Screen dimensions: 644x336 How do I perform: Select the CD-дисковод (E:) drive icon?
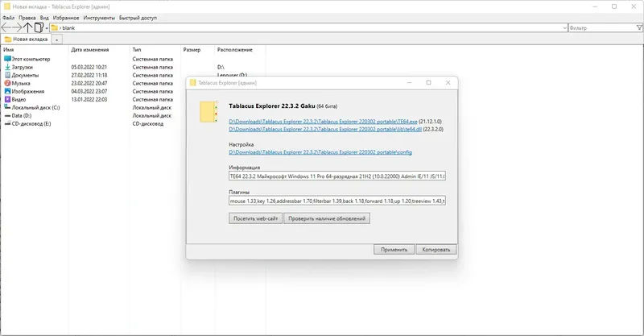pos(7,123)
